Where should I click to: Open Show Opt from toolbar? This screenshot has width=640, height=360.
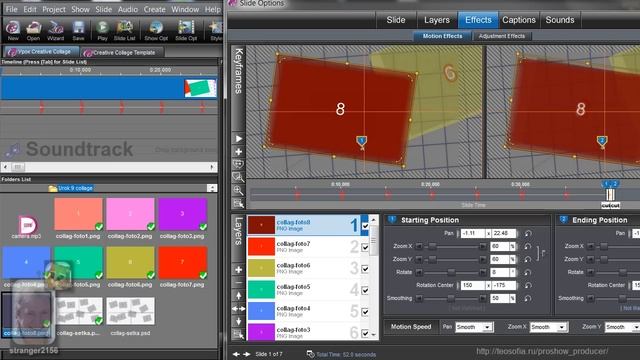[156, 30]
